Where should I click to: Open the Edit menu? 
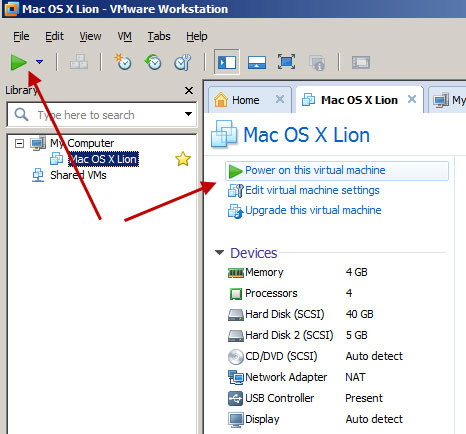[54, 36]
